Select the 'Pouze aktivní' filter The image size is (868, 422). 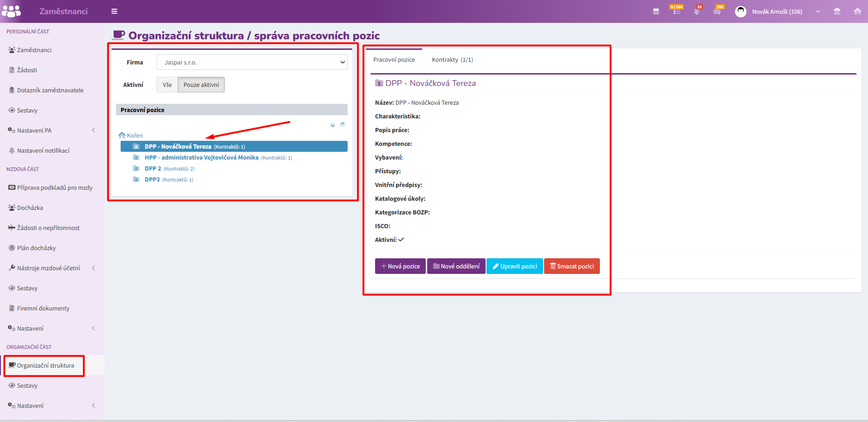pos(201,85)
